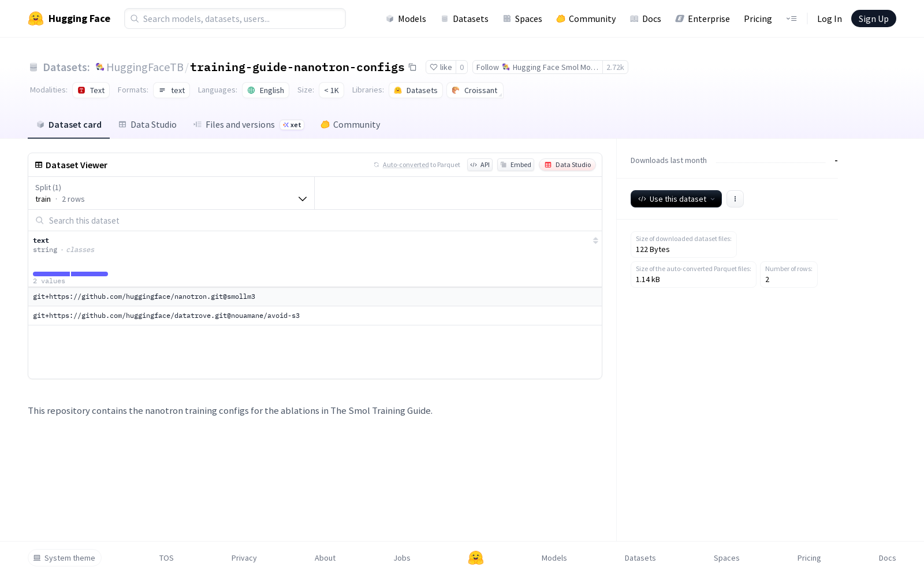Open Jobs link in footer
924x578 pixels.
[x=402, y=558]
